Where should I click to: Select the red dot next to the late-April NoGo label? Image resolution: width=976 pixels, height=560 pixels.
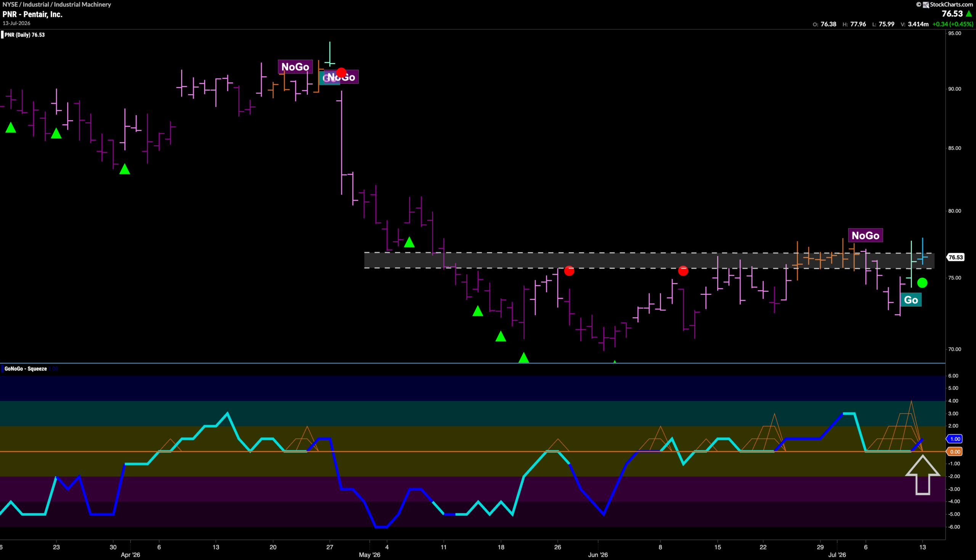(x=341, y=72)
